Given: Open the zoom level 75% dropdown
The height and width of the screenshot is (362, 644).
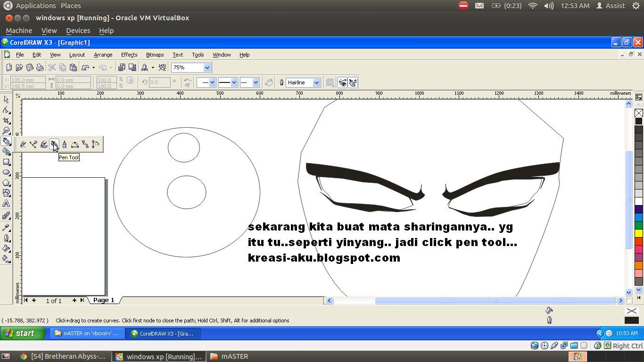Looking at the screenshot, I should point(207,67).
